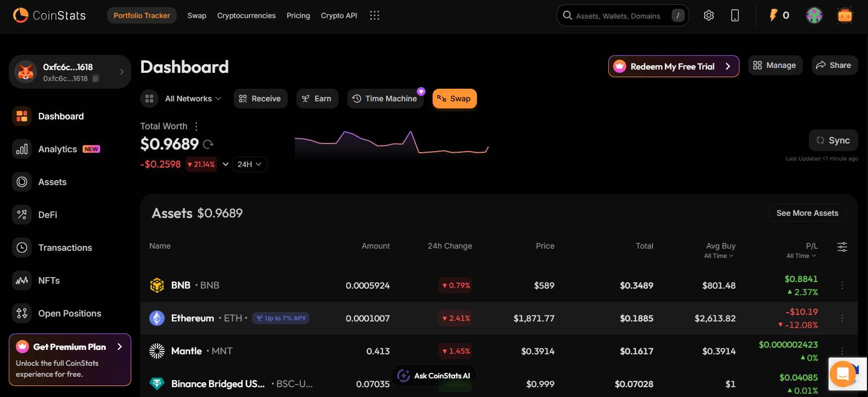The width and height of the screenshot is (868, 397).
Task: Open Transactions in the sidebar
Action: (70, 248)
